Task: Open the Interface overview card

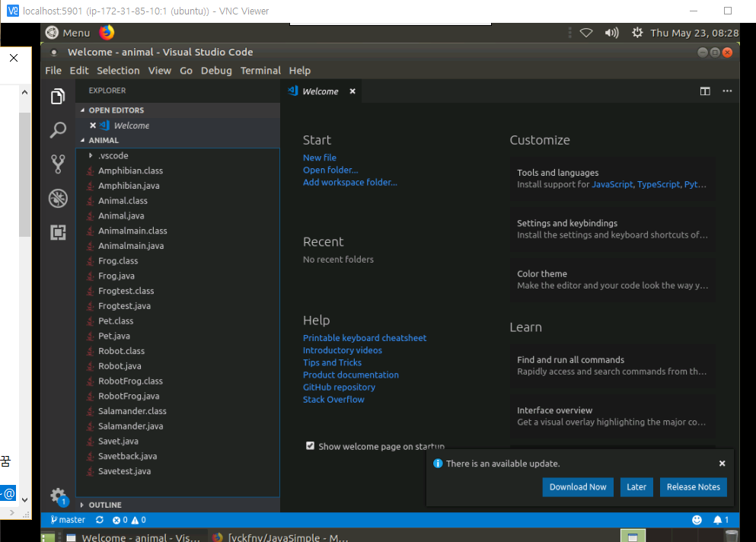Action: [612, 416]
